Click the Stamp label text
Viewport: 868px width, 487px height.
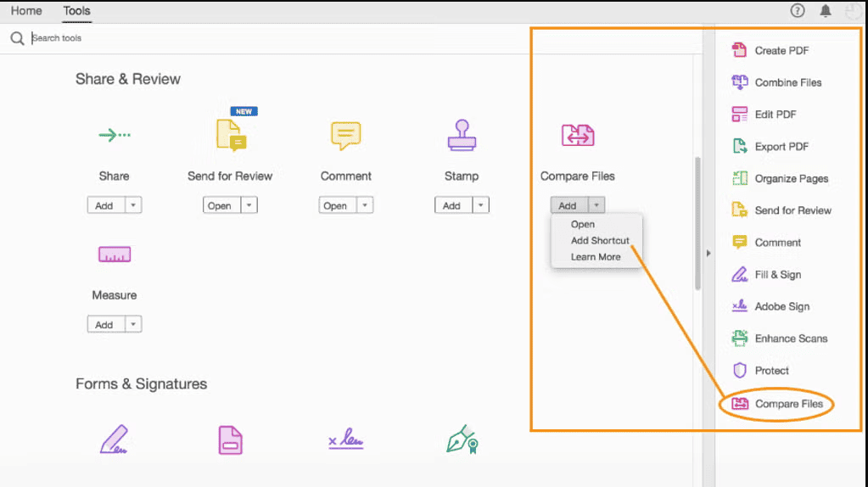click(462, 176)
